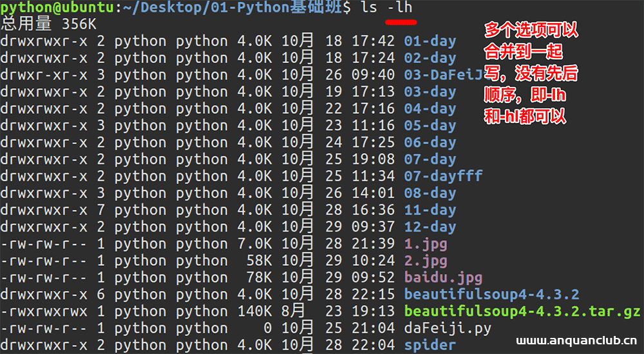Click the beautifulsoup4-4.3.2 directory name
The height and width of the screenshot is (354, 644).
click(x=491, y=295)
